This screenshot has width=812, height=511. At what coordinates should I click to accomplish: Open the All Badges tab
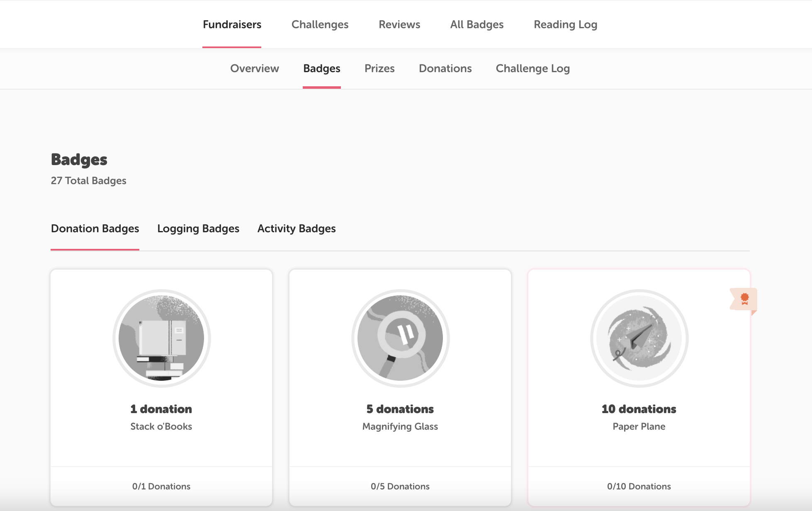click(477, 24)
